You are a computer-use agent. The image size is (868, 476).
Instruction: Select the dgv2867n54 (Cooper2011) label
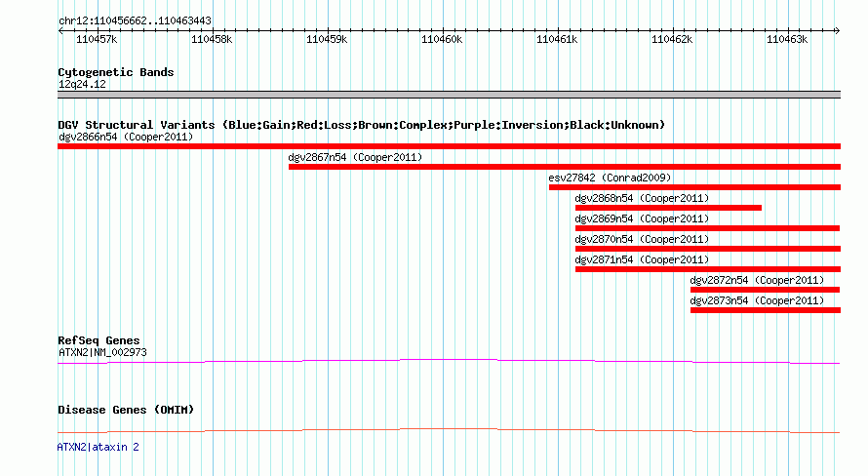point(355,157)
